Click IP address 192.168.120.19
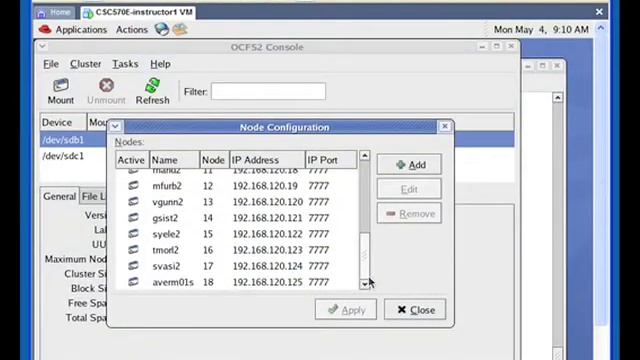 (x=265, y=186)
